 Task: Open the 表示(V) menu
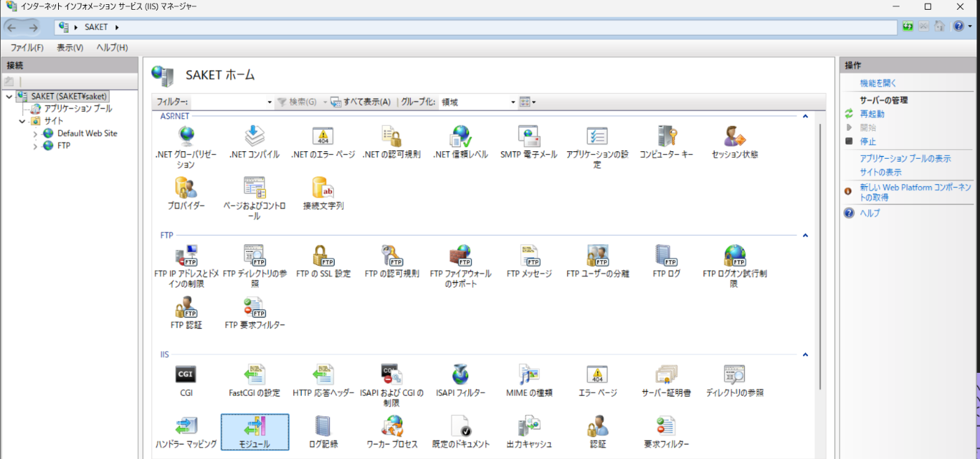tap(70, 48)
